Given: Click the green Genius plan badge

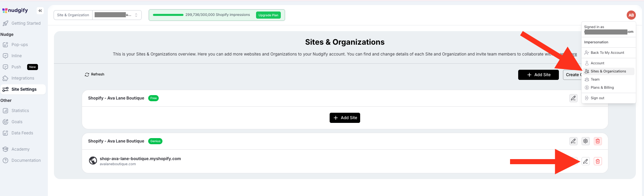Looking at the screenshot, I should point(155,141).
